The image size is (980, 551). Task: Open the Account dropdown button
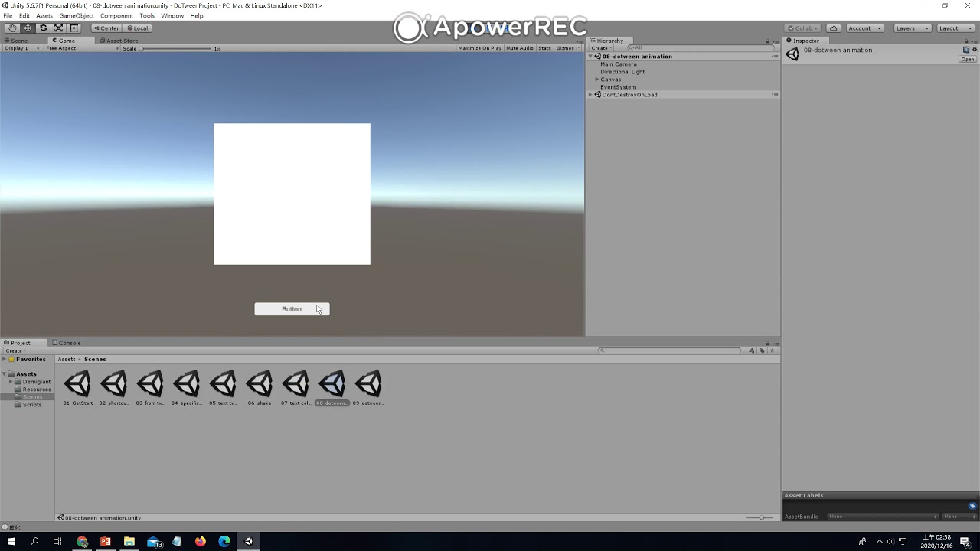tap(864, 28)
